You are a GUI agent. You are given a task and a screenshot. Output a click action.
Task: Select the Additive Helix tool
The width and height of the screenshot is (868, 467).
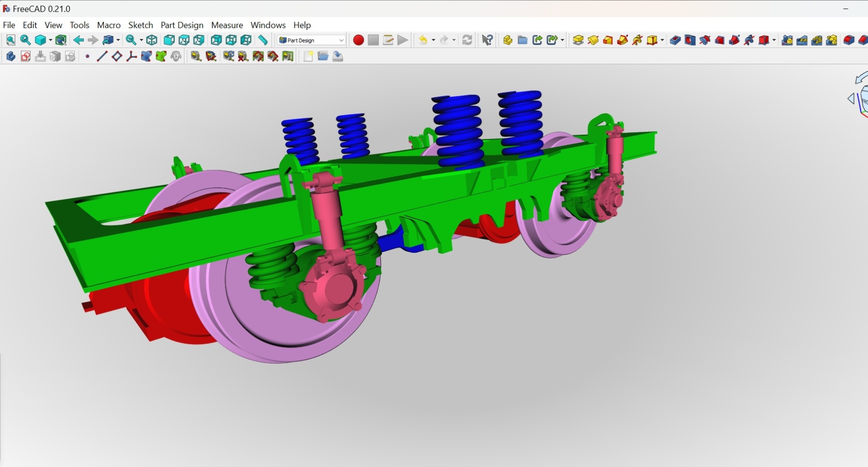(638, 40)
